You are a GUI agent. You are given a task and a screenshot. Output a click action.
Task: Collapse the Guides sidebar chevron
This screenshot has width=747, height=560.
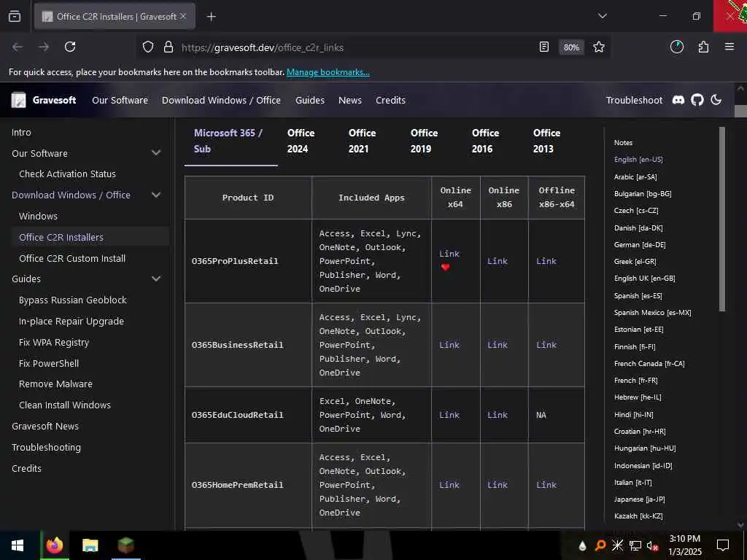click(x=156, y=279)
